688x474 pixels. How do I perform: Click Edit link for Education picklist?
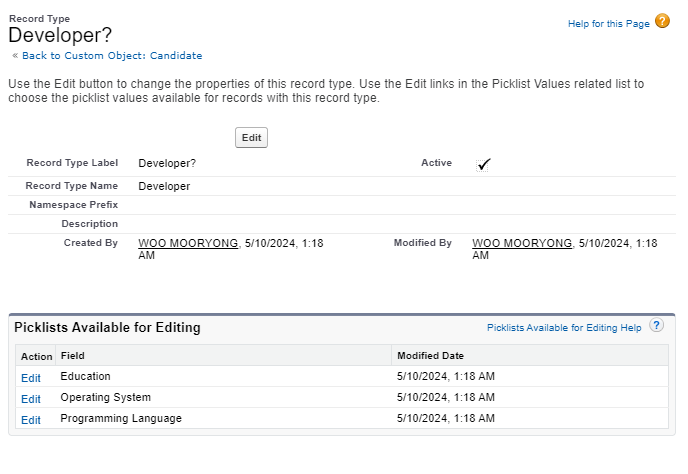(x=31, y=378)
